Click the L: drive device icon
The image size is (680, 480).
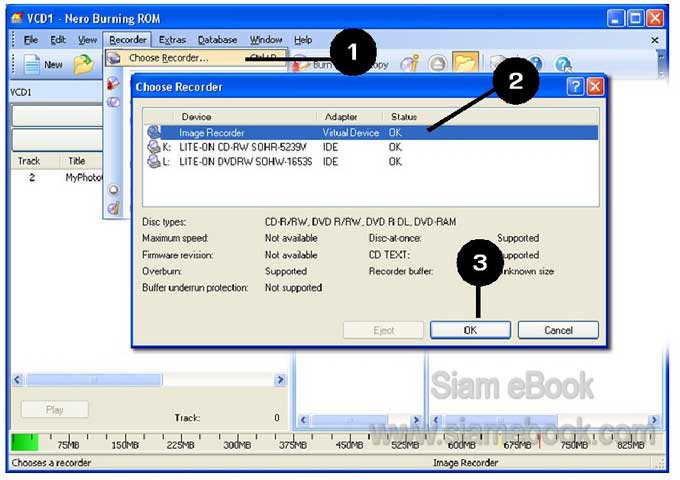pyautogui.click(x=154, y=161)
